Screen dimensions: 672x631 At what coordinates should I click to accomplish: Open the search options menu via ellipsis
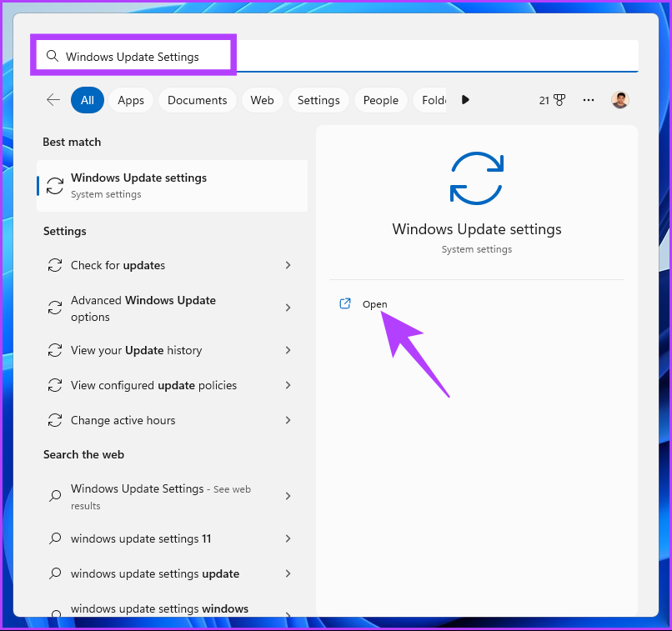tap(588, 99)
